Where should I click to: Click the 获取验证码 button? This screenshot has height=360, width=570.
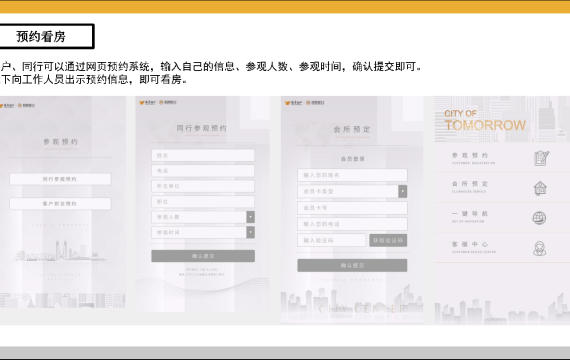click(x=388, y=240)
